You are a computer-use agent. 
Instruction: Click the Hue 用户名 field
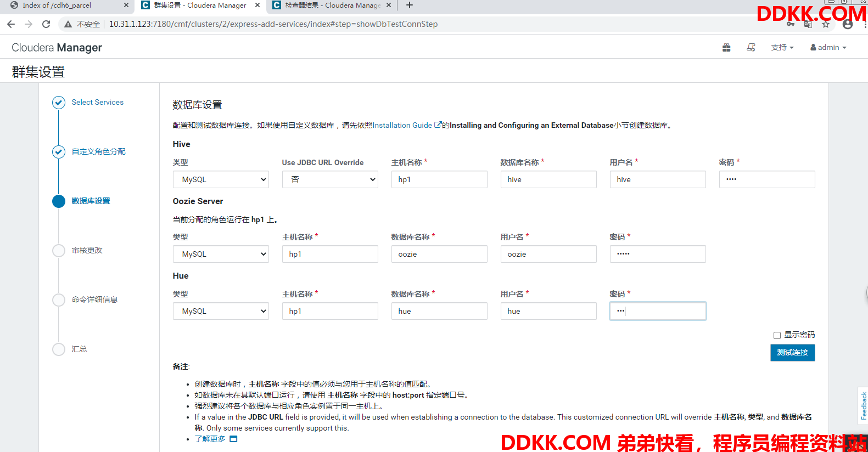548,311
